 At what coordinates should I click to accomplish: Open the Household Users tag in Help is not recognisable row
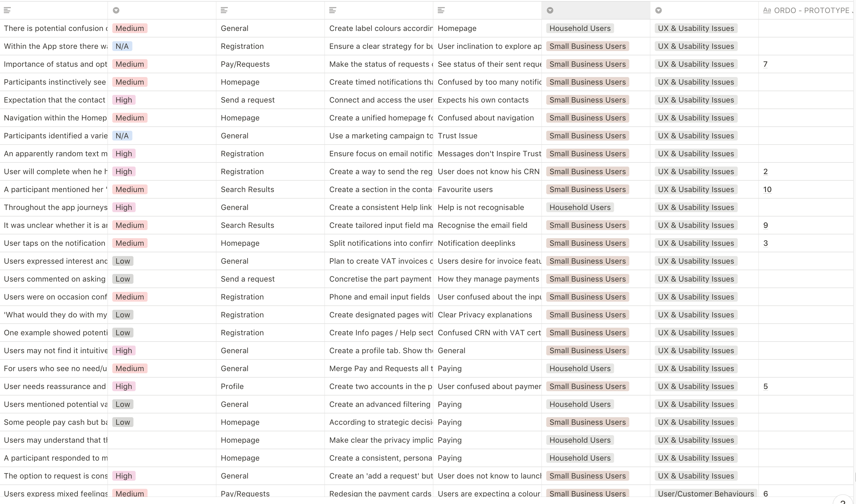580,207
